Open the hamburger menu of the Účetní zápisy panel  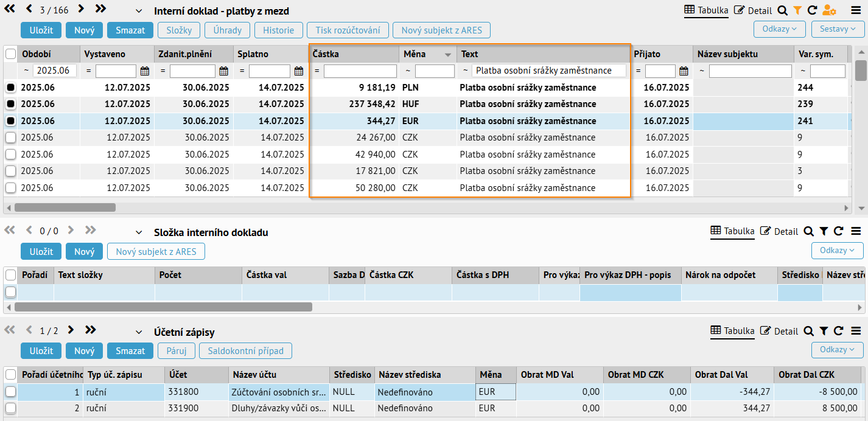point(855,331)
